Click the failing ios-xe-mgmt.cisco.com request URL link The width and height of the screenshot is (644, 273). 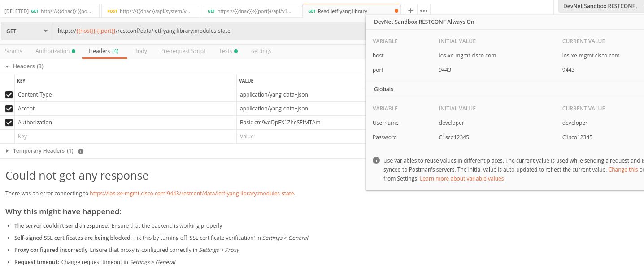tap(193, 193)
